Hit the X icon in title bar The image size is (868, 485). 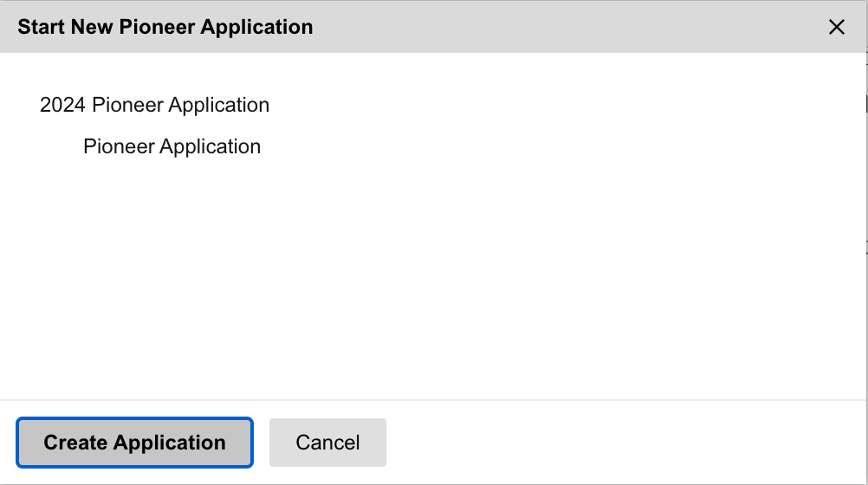836,27
